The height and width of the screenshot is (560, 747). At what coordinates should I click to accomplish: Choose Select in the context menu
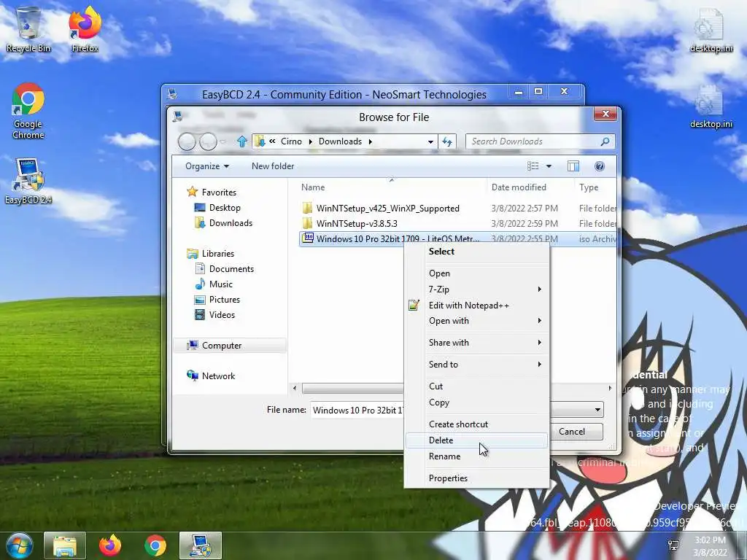tap(477, 252)
